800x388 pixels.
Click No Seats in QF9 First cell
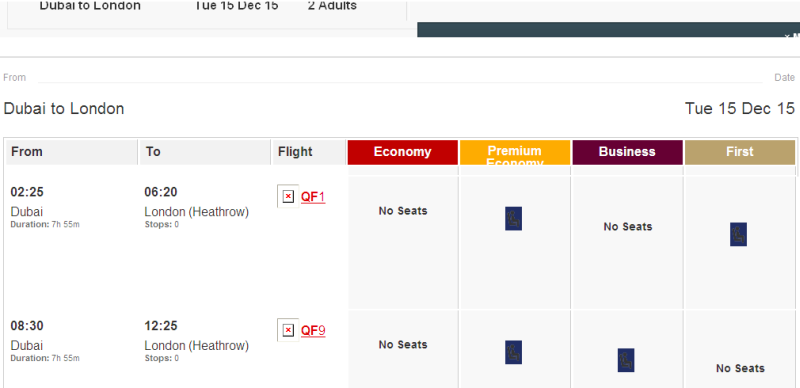pos(740,368)
